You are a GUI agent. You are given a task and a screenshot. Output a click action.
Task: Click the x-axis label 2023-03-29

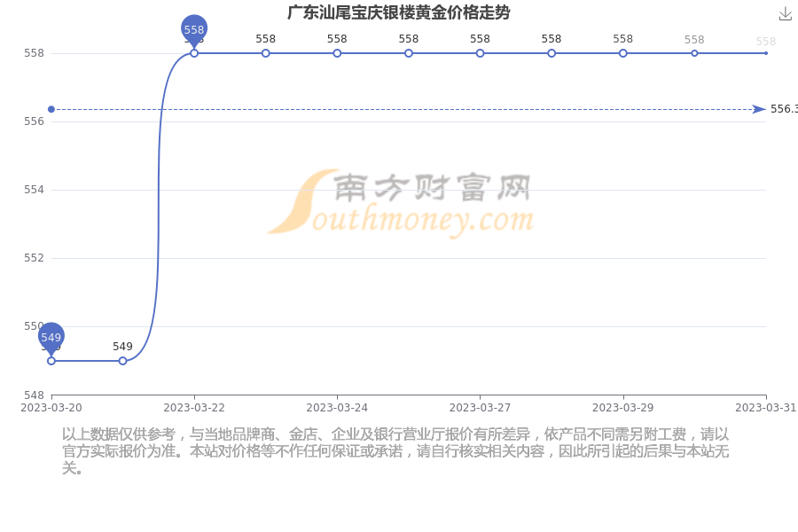(x=623, y=408)
